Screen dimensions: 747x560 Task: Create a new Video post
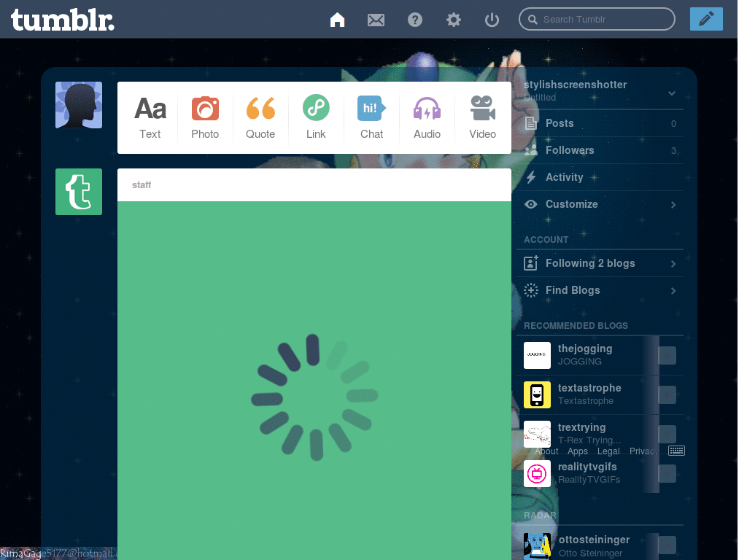(483, 117)
